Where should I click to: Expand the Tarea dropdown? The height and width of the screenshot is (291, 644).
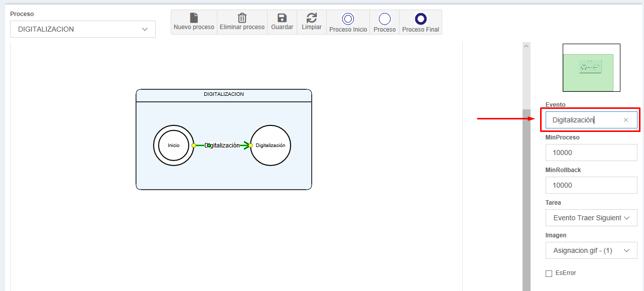tap(591, 218)
